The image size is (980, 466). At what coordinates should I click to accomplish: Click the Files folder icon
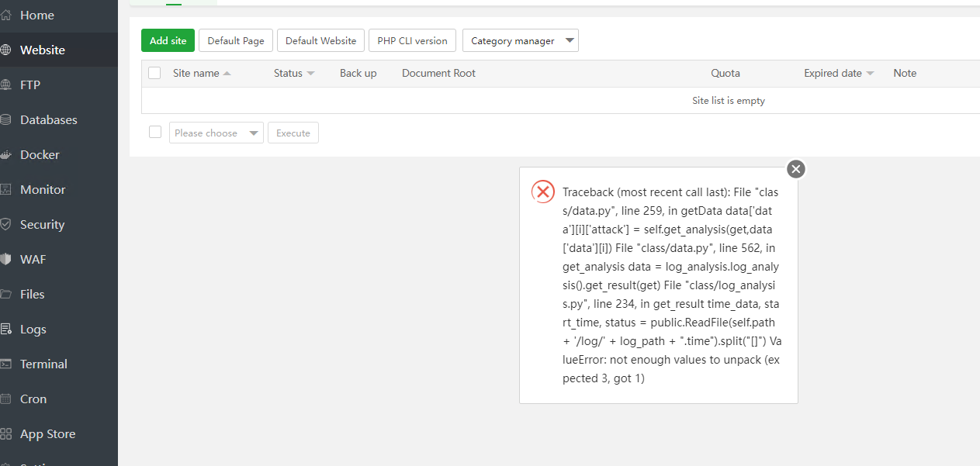coord(5,295)
